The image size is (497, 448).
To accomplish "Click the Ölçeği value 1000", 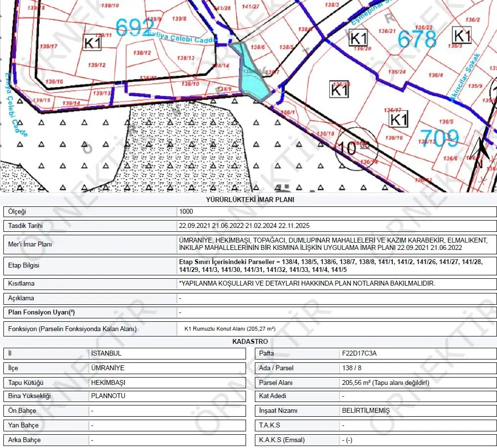I will click(186, 211).
